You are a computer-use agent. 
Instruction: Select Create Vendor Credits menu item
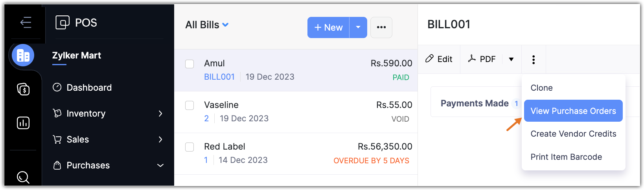573,134
